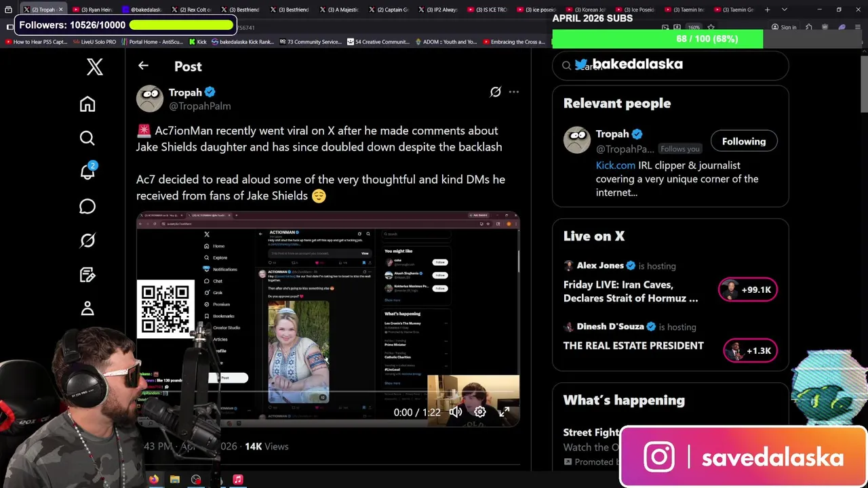868x488 pixels.
Task: Seek on the video progress bar
Action: 328,392
